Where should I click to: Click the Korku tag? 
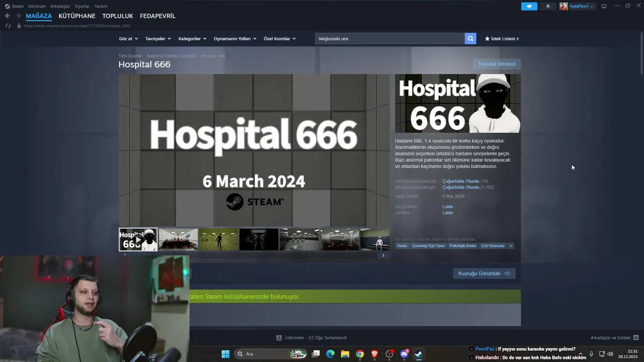402,246
